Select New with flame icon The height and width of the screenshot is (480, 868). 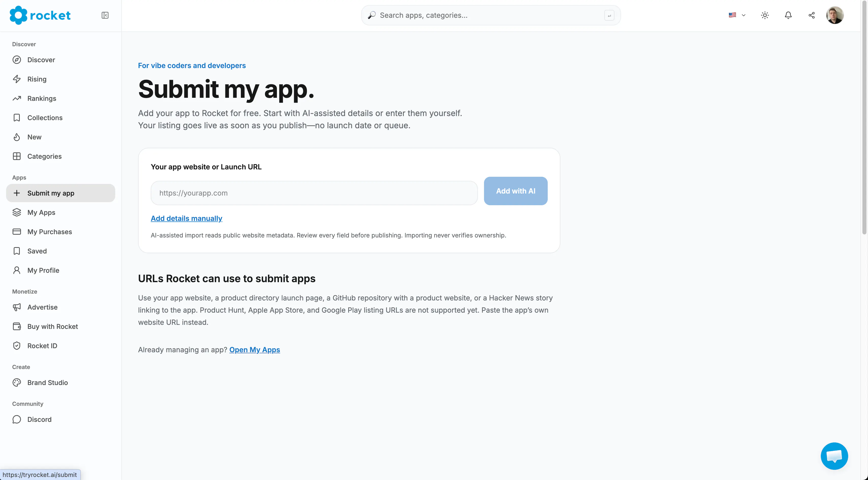(x=61, y=137)
